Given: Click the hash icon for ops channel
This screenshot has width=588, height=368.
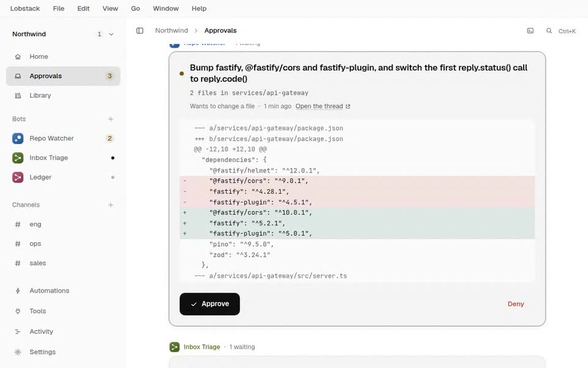Looking at the screenshot, I should point(18,244).
